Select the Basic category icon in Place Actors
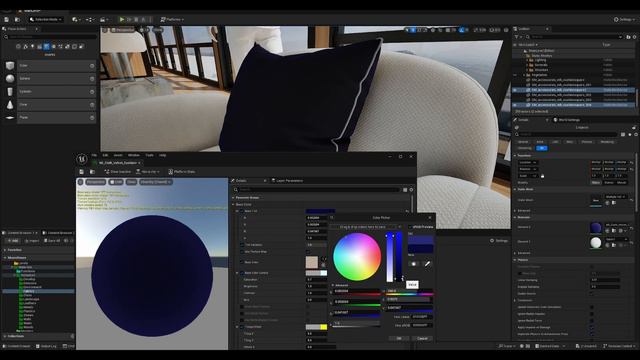The width and height of the screenshot is (640, 360). [25, 47]
